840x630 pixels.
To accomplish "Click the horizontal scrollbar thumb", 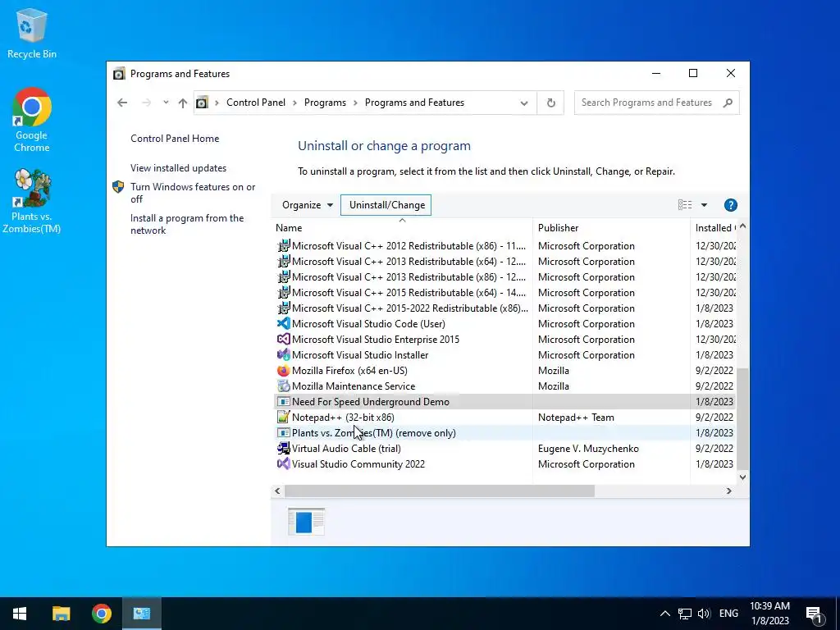I will 440,491.
